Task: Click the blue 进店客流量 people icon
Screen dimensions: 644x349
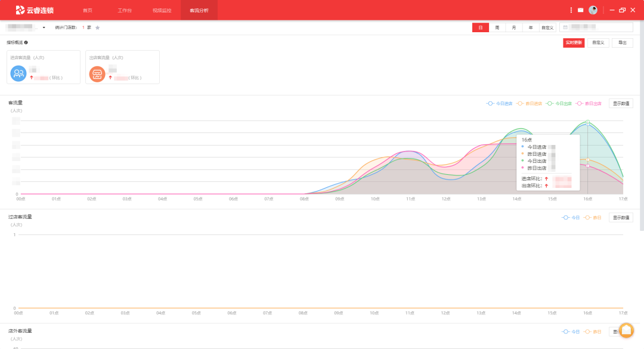Action: click(x=19, y=73)
